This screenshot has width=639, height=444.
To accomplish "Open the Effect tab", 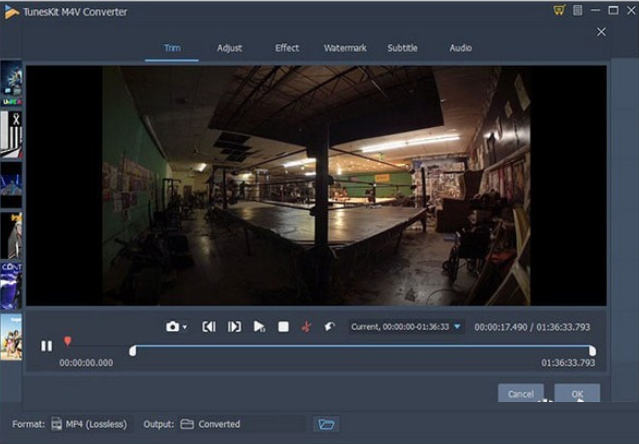I will (287, 48).
